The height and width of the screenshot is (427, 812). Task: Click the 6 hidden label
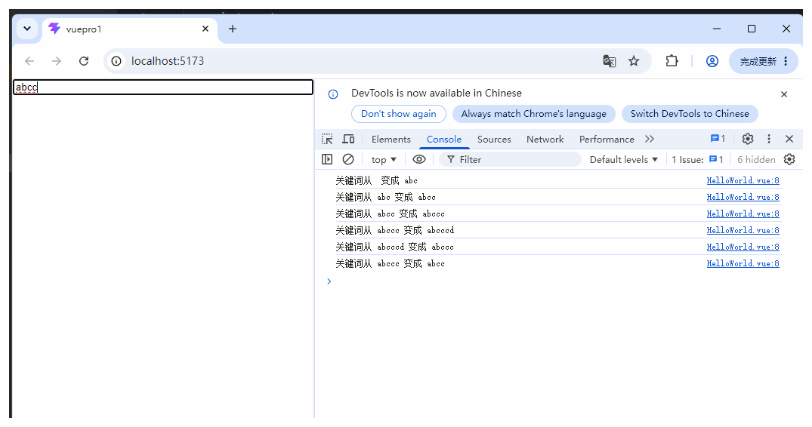756,160
